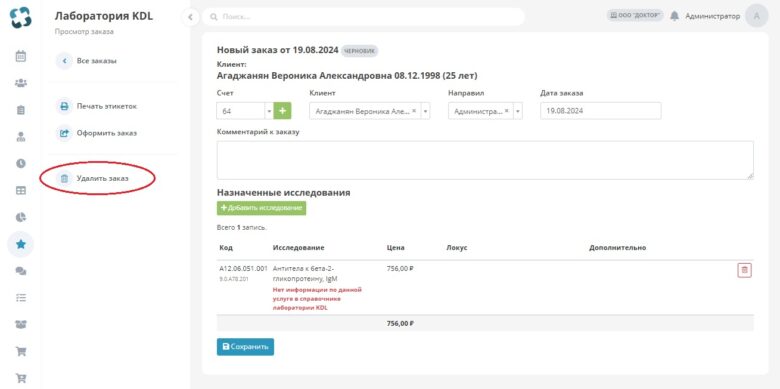
Task: Open the clock sidebar icon
Action: 20,163
